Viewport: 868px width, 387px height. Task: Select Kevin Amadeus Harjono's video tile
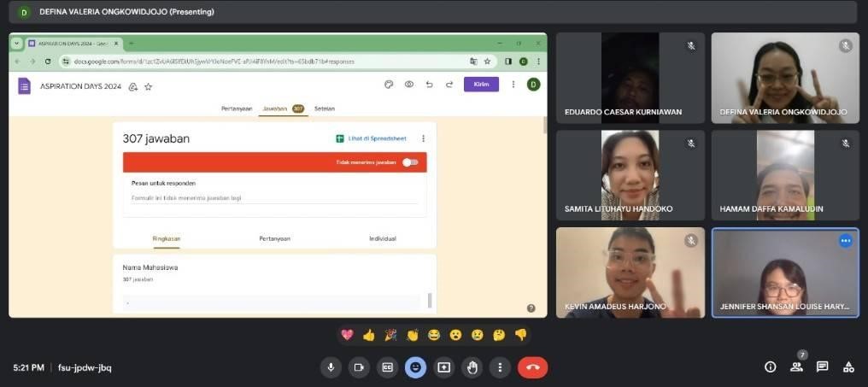630,273
